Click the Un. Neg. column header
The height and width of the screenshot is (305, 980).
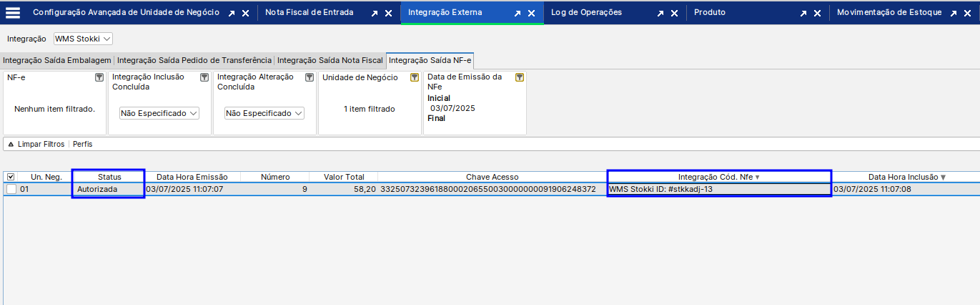(46, 177)
